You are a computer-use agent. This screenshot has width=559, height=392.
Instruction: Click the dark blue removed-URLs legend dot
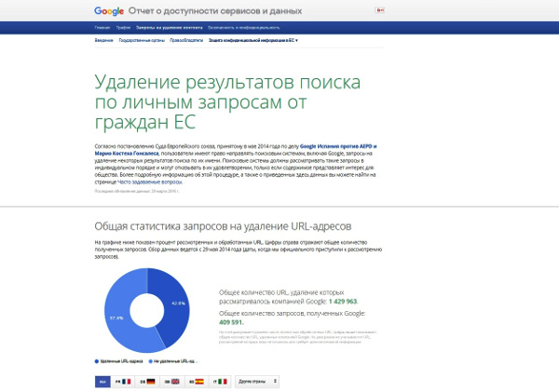[x=97, y=359]
